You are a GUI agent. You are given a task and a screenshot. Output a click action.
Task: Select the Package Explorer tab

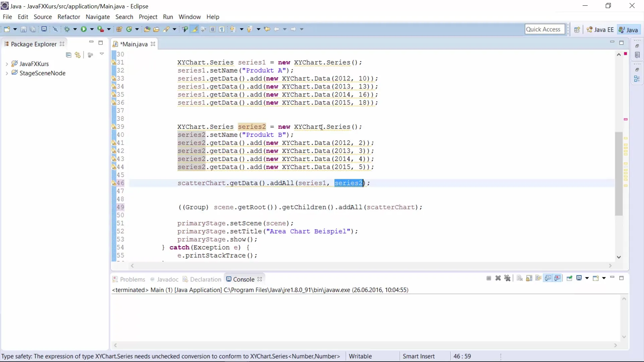click(34, 44)
